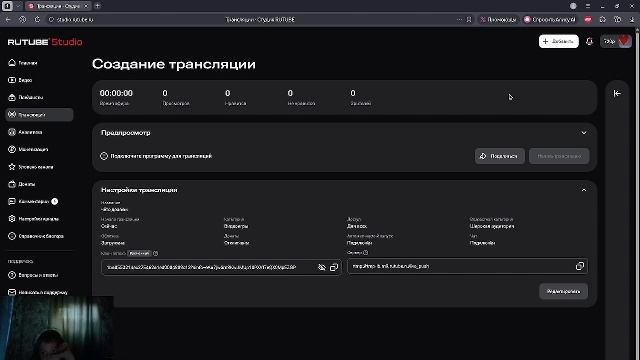The height and width of the screenshot is (360, 640).
Task: Click the info icon next to stream key label
Action: [x=156, y=253]
